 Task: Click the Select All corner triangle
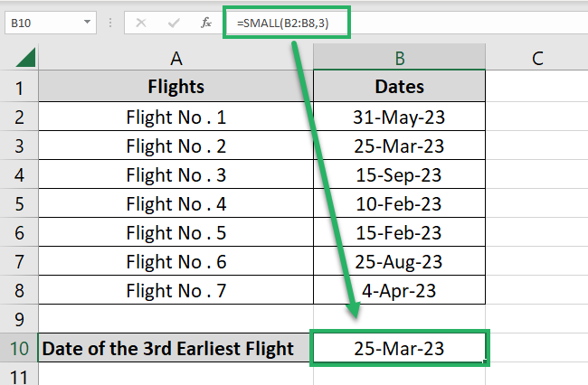tap(25, 60)
